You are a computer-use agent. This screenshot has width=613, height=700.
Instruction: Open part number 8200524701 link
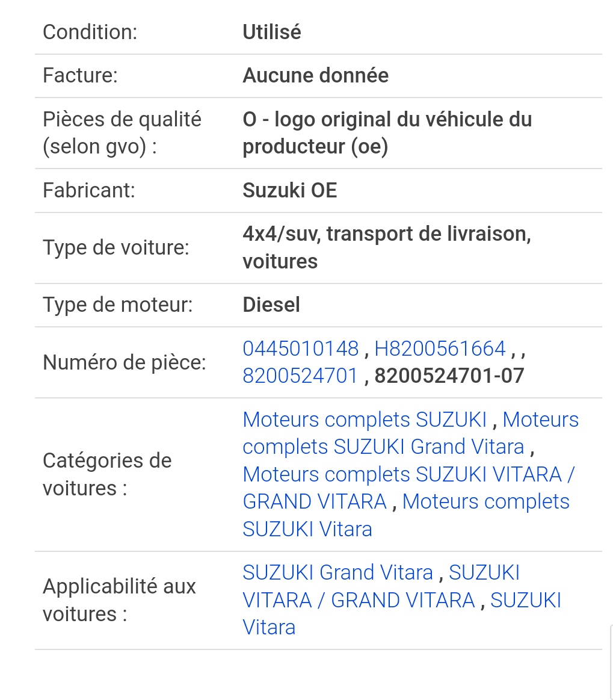300,376
